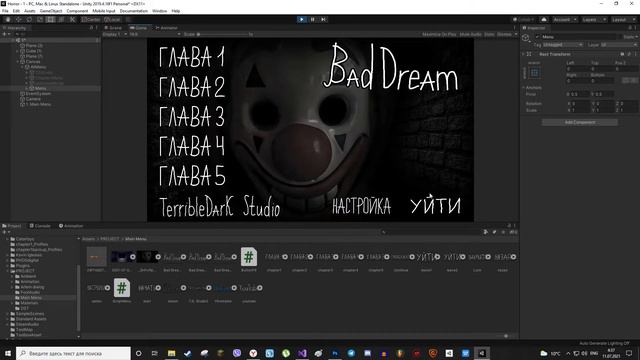Toggle the Stats overlay button
Image resolution: width=640 pixels, height=360 pixels.
click(489, 34)
